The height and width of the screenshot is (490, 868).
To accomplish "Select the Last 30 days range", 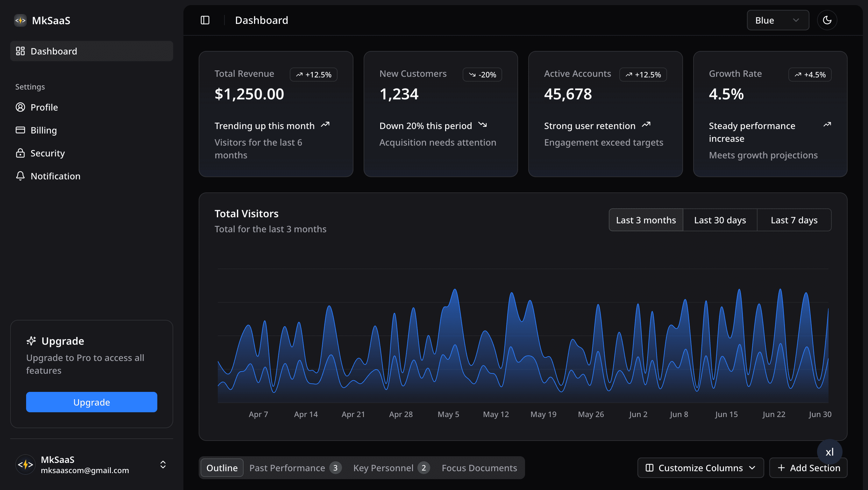I will [720, 220].
